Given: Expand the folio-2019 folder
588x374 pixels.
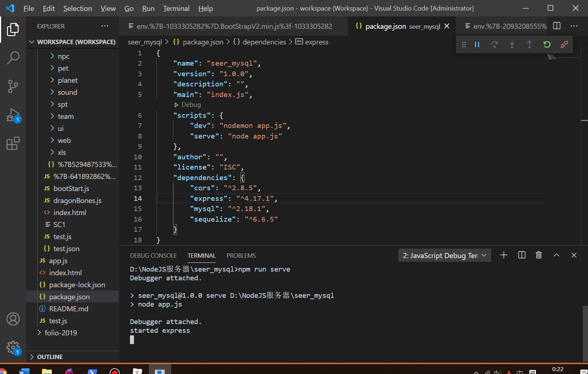Looking at the screenshot, I should tap(61, 333).
